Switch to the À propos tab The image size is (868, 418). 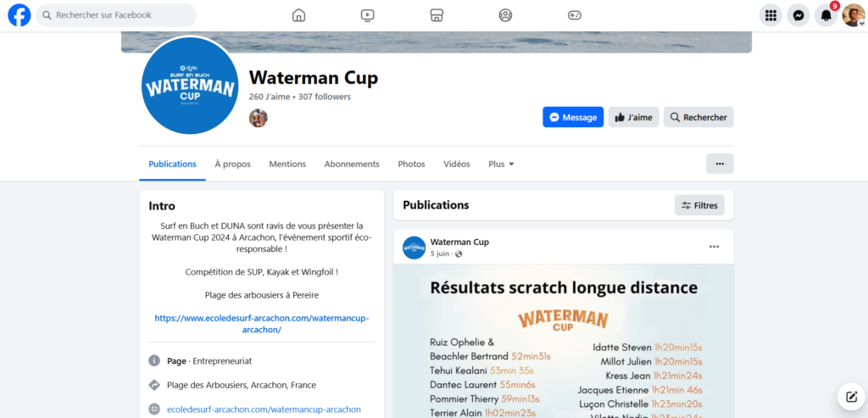point(232,164)
